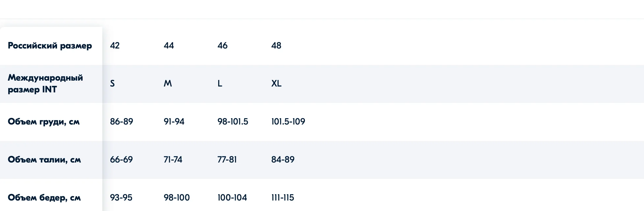Click the hip value 111-115
Screen dimensions: 644x211
point(283,198)
